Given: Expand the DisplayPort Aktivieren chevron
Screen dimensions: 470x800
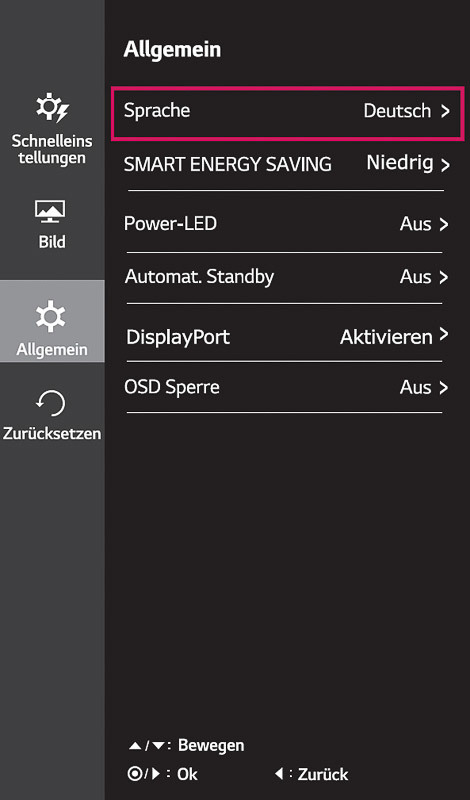Looking at the screenshot, I should coord(444,335).
